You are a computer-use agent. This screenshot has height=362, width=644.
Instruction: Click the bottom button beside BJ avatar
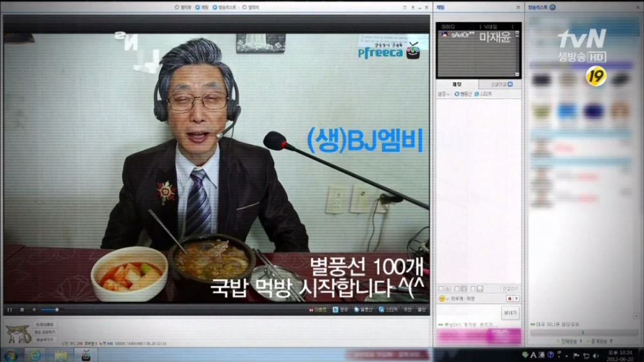(x=45, y=340)
